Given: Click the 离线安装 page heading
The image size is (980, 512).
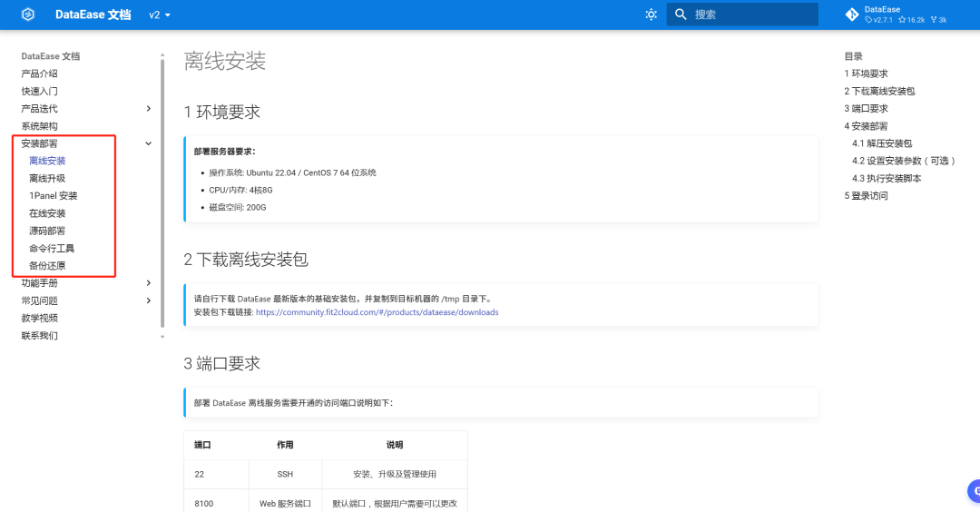Looking at the screenshot, I should pyautogui.click(x=225, y=61).
